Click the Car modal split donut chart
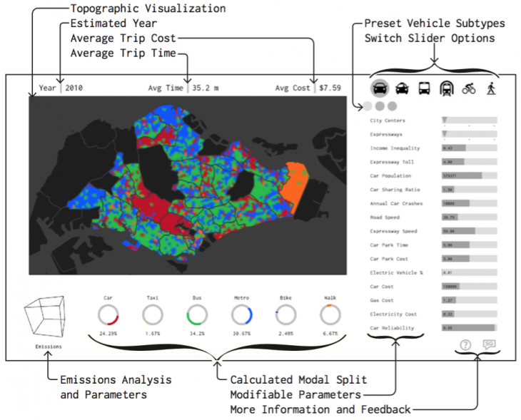This screenshot has height=420, width=521. click(x=108, y=314)
